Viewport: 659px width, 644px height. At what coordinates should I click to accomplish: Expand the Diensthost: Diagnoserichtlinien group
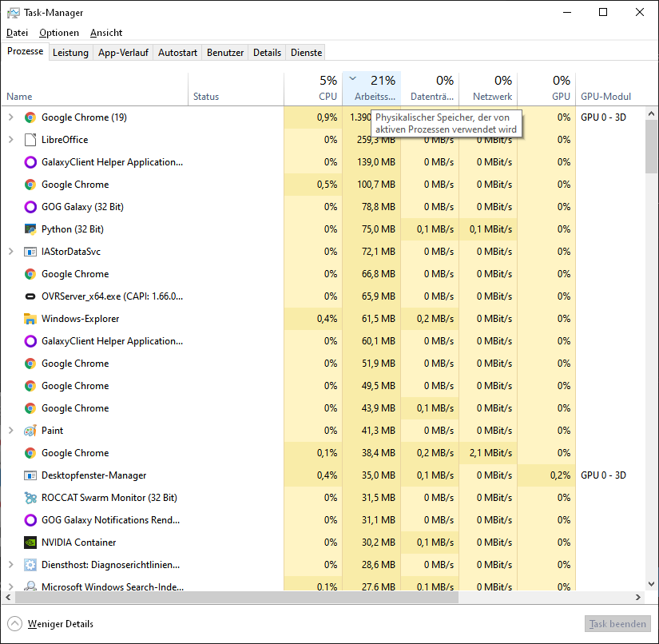[11, 565]
